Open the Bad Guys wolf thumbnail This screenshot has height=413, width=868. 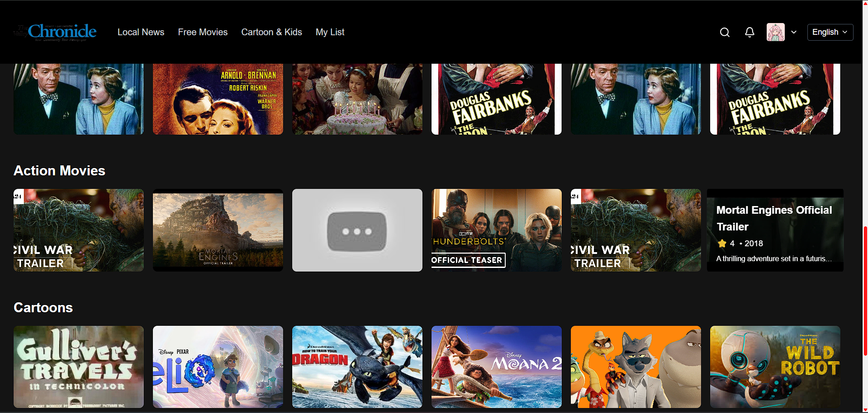point(636,367)
